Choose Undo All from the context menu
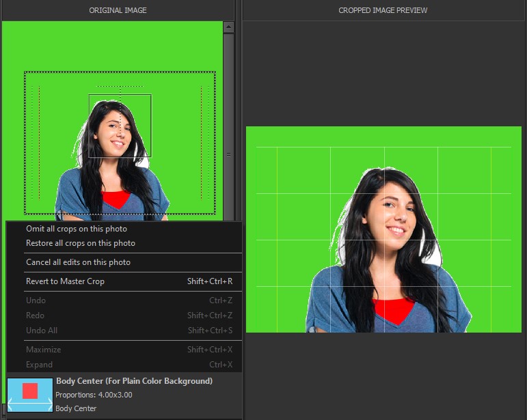Image resolution: width=527 pixels, height=420 pixels. click(41, 331)
